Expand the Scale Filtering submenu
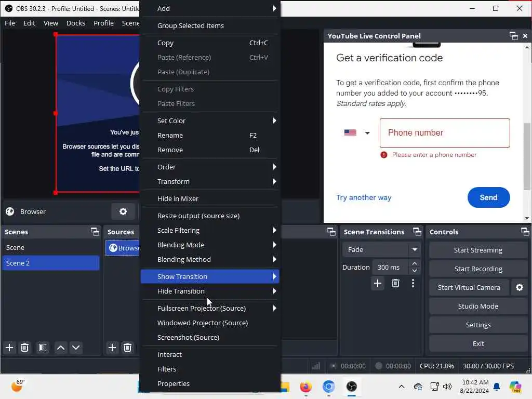This screenshot has height=399, width=532. pos(210,230)
